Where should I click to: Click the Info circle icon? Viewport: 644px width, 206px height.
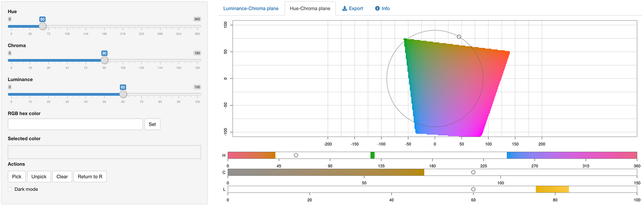coord(378,8)
